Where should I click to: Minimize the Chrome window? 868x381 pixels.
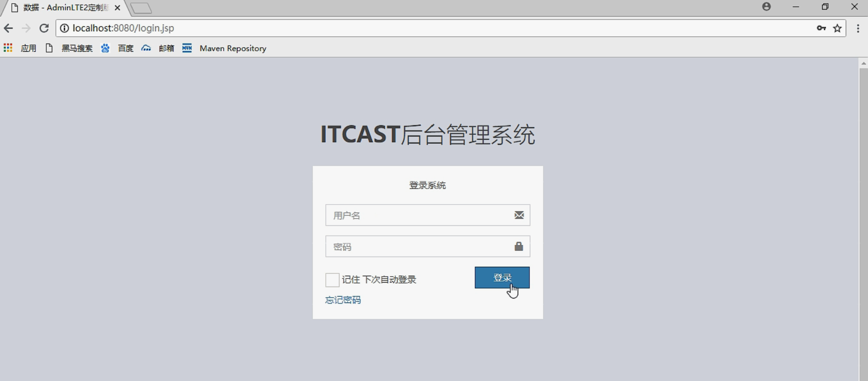coord(796,7)
